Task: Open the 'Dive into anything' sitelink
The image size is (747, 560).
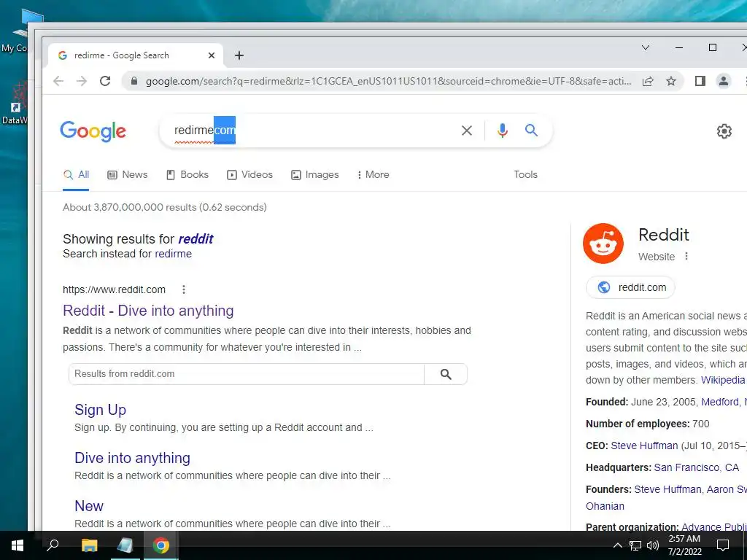Action: click(133, 458)
